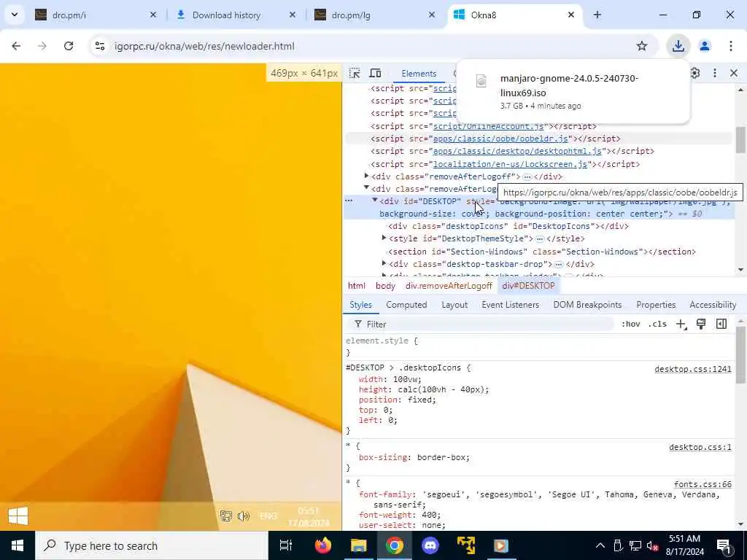747x560 pixels.
Task: Open the Properties tab
Action: [x=656, y=305]
